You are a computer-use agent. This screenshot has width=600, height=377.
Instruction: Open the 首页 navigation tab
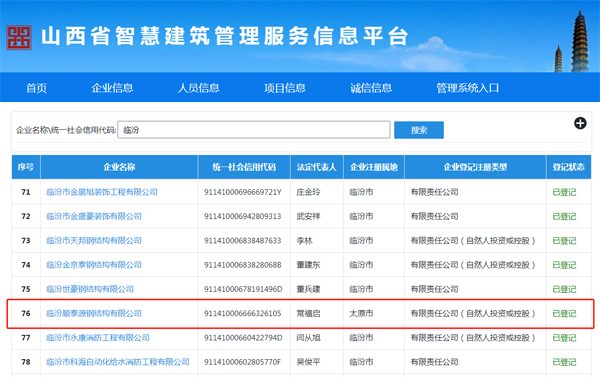point(36,88)
